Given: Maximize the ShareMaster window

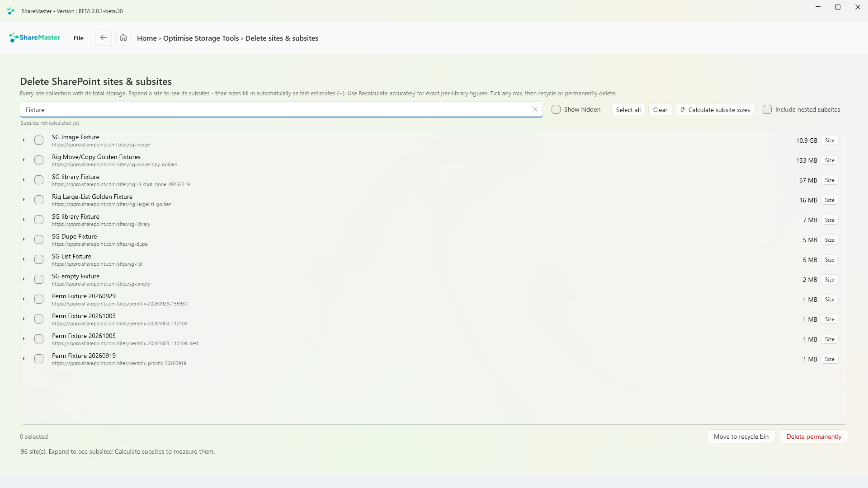Looking at the screenshot, I should (838, 7).
